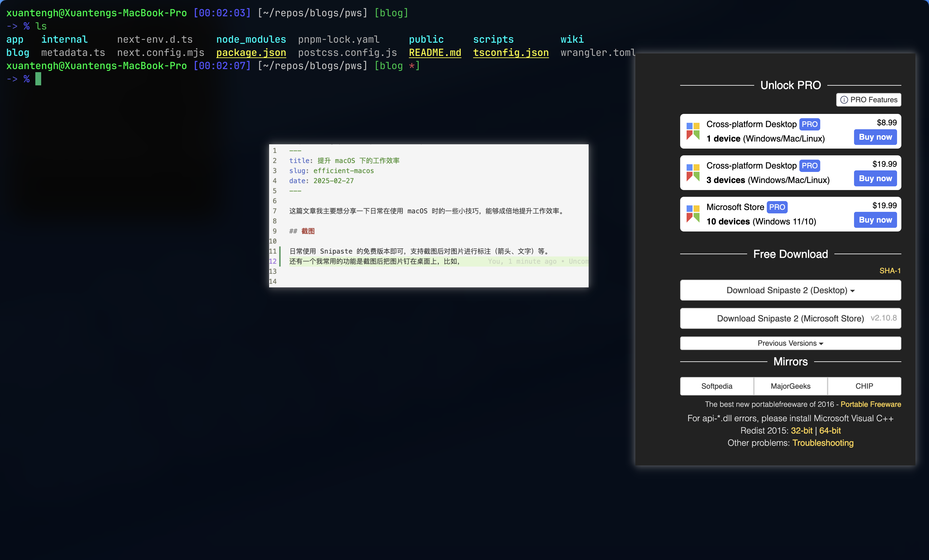This screenshot has width=929, height=560.
Task: Open the Troubleshooting link
Action: click(823, 443)
